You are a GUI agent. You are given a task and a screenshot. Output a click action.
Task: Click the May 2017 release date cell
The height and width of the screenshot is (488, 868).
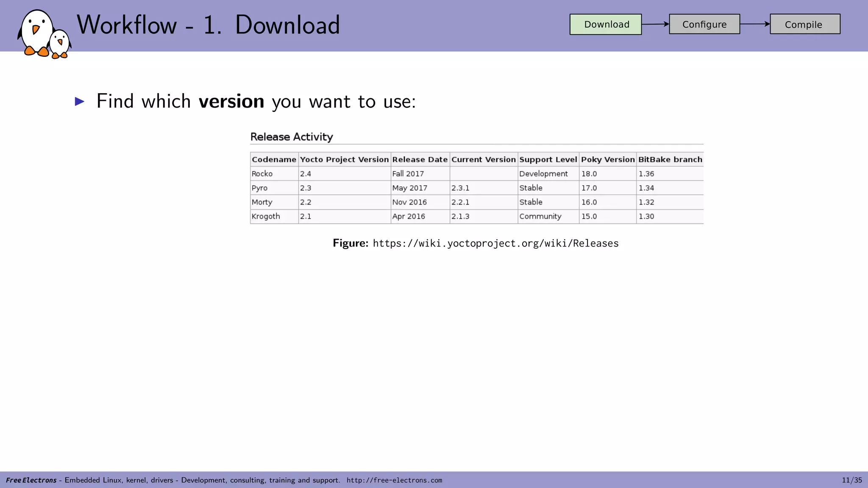(420, 188)
